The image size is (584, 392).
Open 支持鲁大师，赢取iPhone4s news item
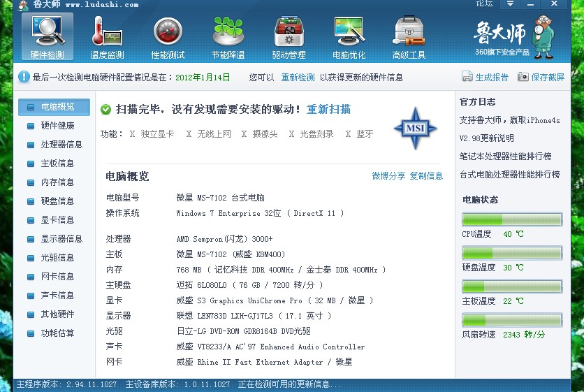pyautogui.click(x=509, y=120)
